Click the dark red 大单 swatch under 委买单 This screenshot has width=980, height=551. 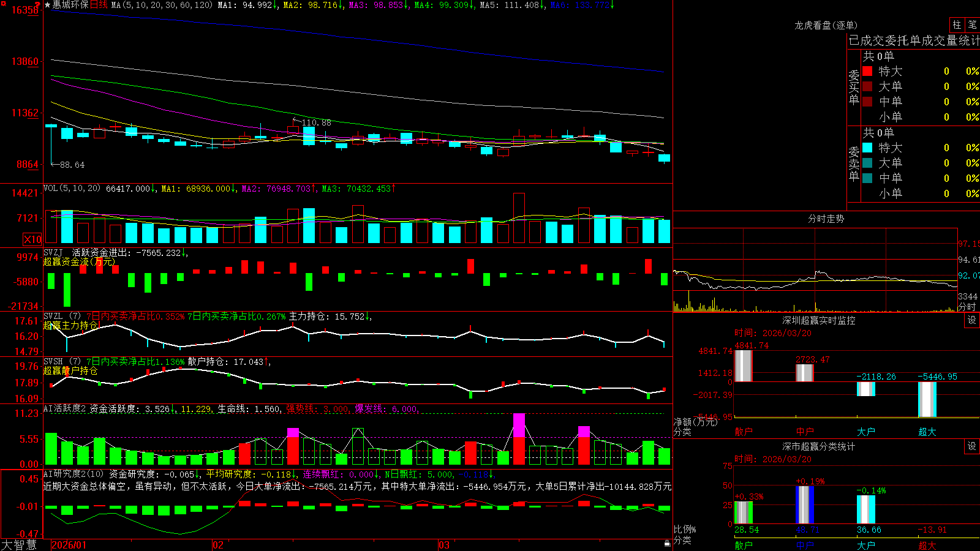[x=867, y=86]
